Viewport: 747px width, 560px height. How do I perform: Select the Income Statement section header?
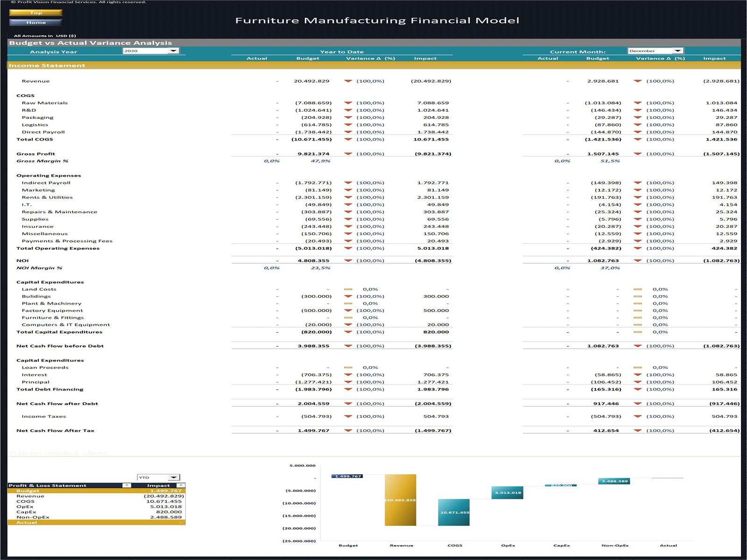click(47, 66)
